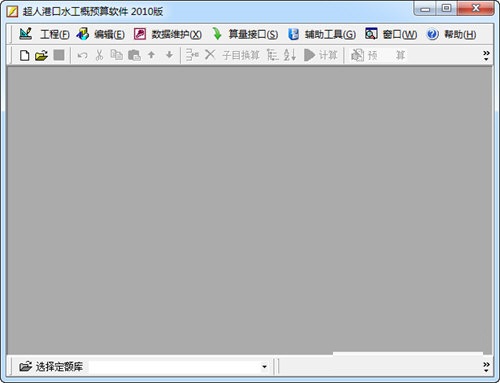This screenshot has width=500, height=383.
Task: Click the scissors cut icon
Action: (x=99, y=55)
